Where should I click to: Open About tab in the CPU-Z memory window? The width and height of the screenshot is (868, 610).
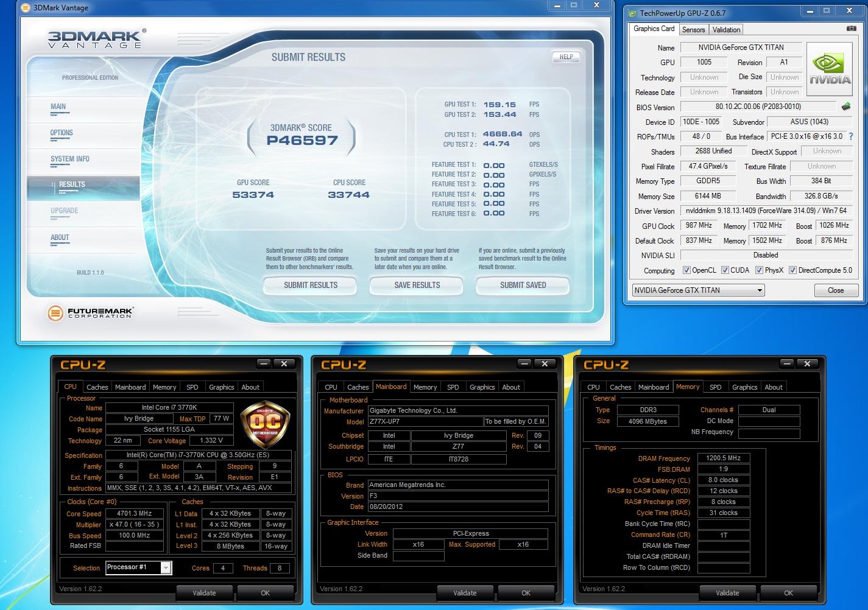click(774, 387)
